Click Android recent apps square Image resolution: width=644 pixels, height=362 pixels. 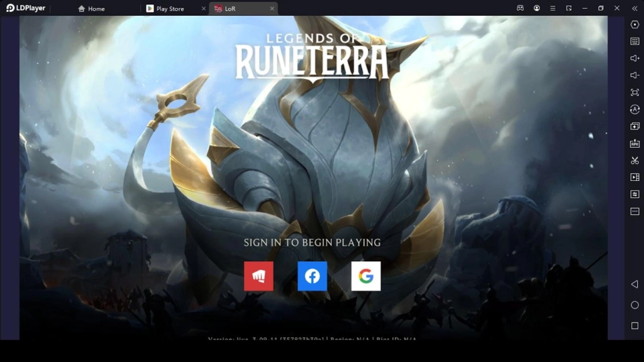(635, 326)
